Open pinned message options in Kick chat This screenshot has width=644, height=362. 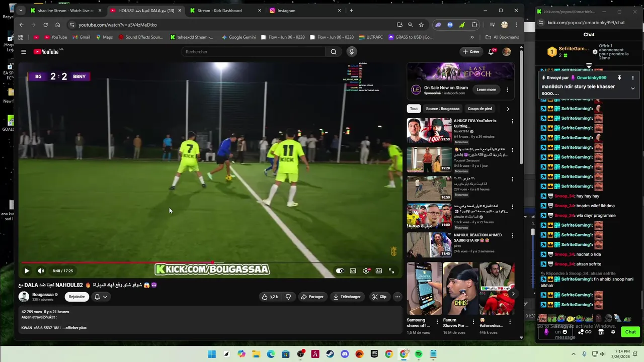pos(632,78)
